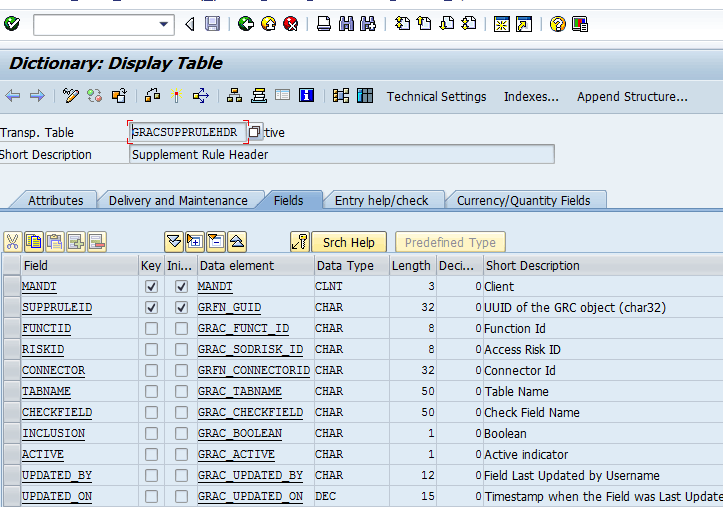The width and height of the screenshot is (723, 507).
Task: Click the Customize Local Layout icon
Action: point(580,24)
